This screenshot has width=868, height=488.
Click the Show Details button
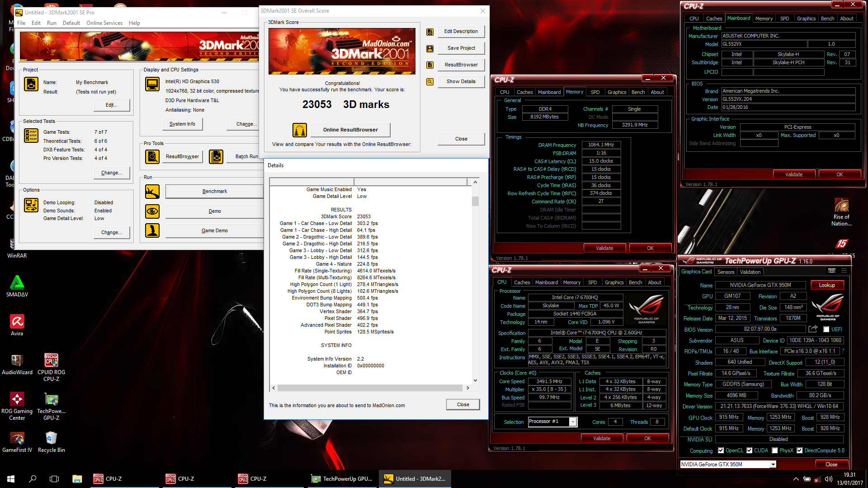tap(461, 82)
